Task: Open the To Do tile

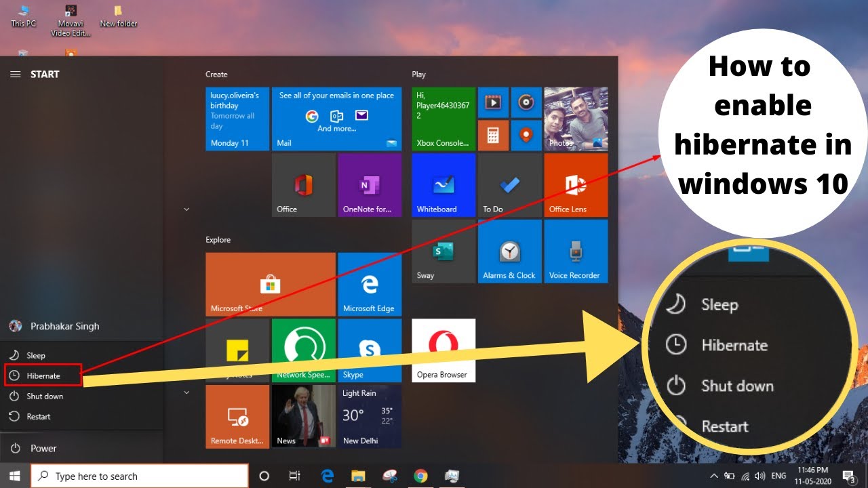Action: (x=510, y=185)
